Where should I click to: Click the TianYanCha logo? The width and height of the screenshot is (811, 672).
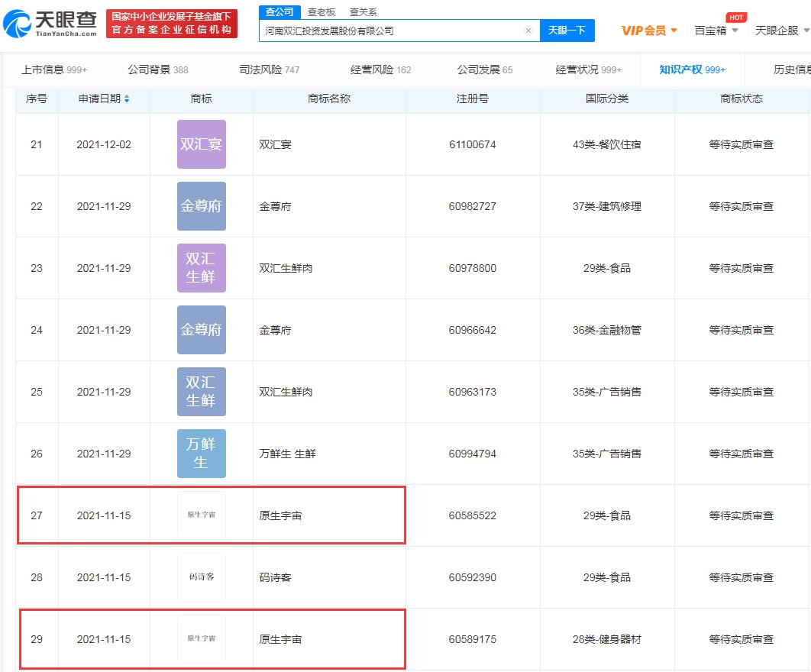coord(50,23)
